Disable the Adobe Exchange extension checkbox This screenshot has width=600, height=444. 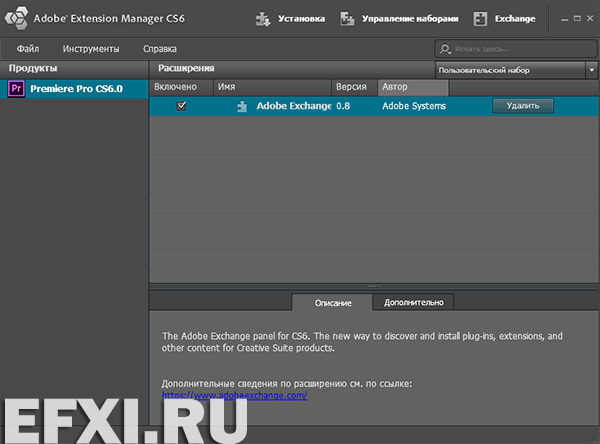tap(181, 106)
